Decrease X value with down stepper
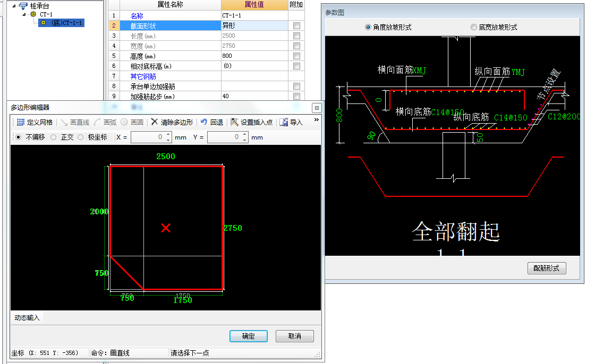Image resolution: width=595 pixels, height=364 pixels. pos(168,140)
